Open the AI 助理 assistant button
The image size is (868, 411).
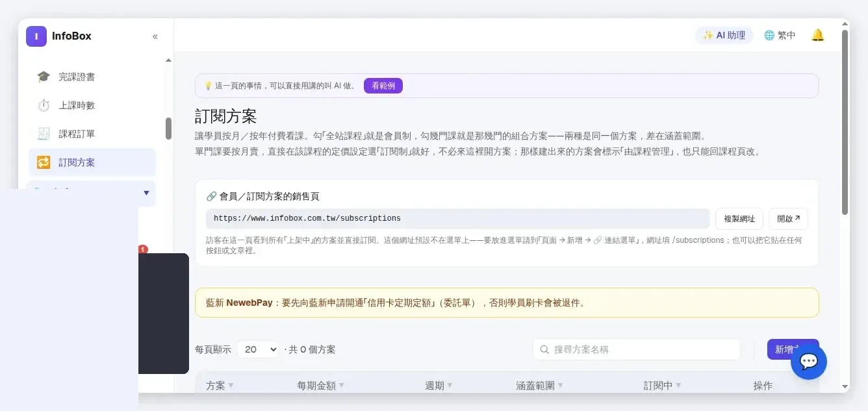[x=724, y=35]
